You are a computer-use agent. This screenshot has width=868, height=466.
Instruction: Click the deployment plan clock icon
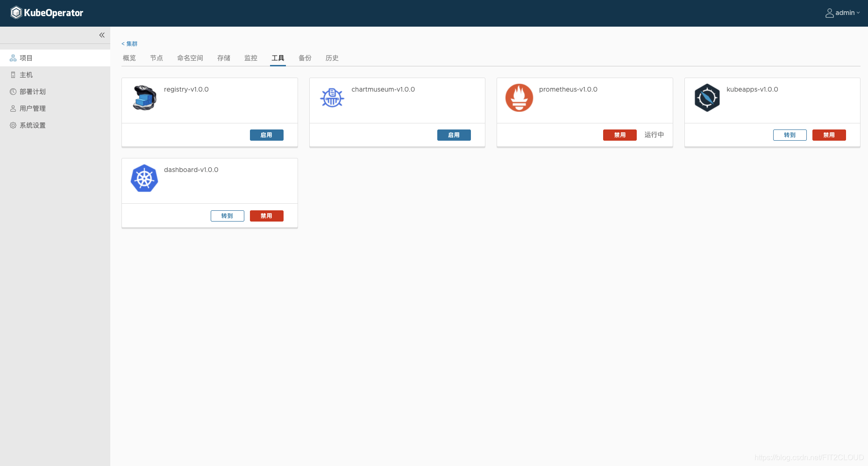point(13,92)
